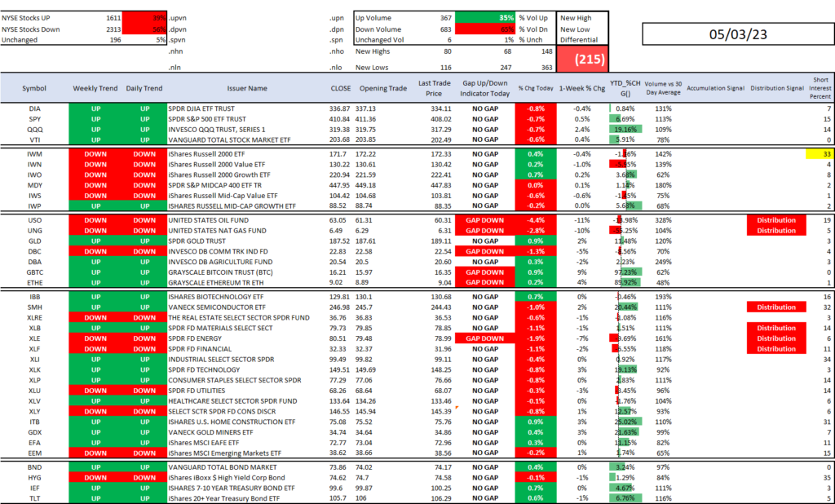
Task: Select the Distribution signal in XLF row
Action: click(776, 349)
